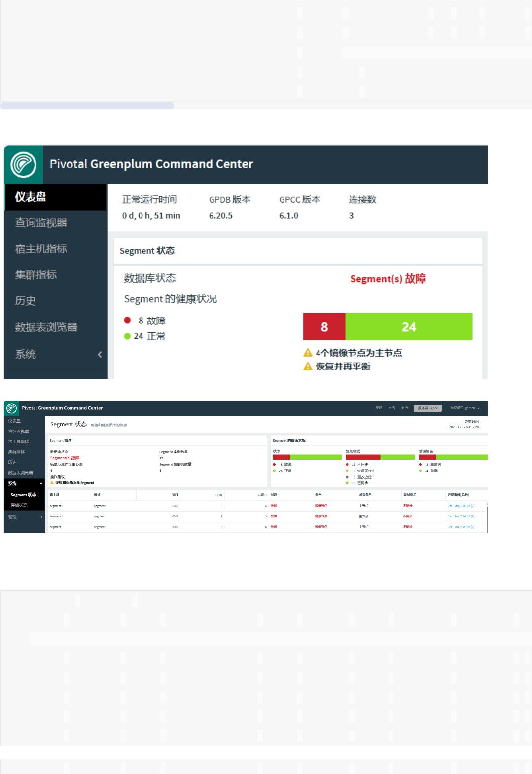Click 镜像节点 role cell in port 6000 row
532x774 pixels.
[321, 506]
